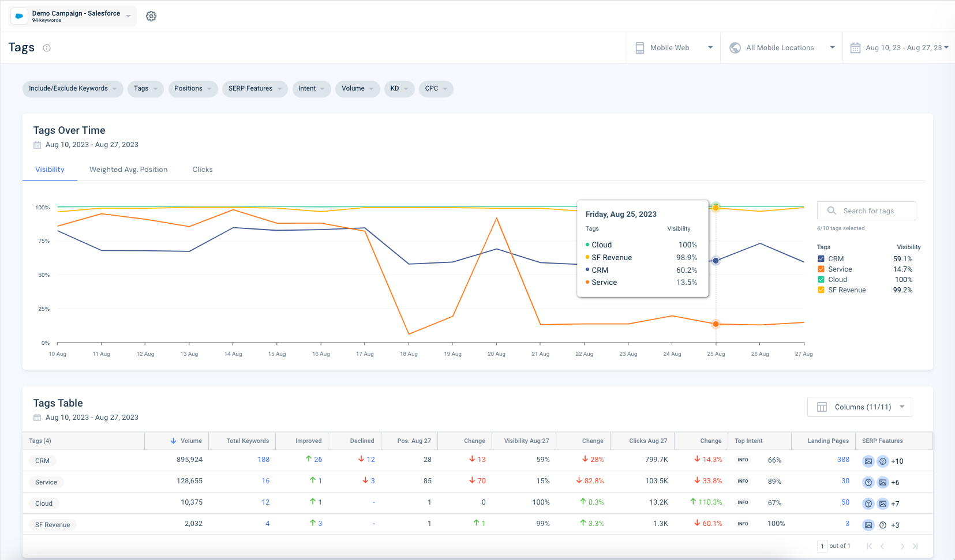Image resolution: width=955 pixels, height=560 pixels.
Task: Sort by Volume column arrow
Action: tap(173, 441)
